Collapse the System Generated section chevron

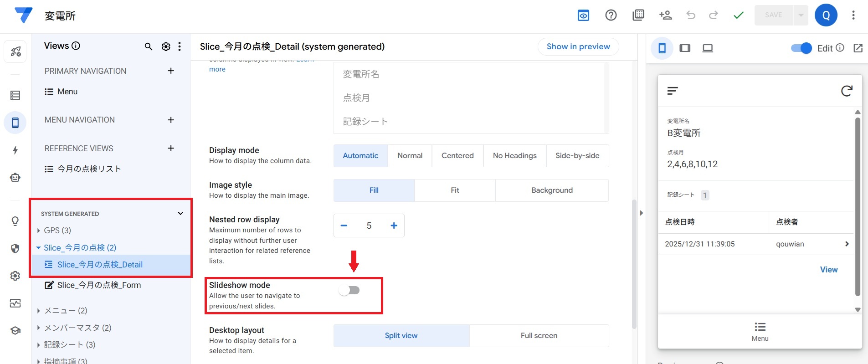click(180, 214)
